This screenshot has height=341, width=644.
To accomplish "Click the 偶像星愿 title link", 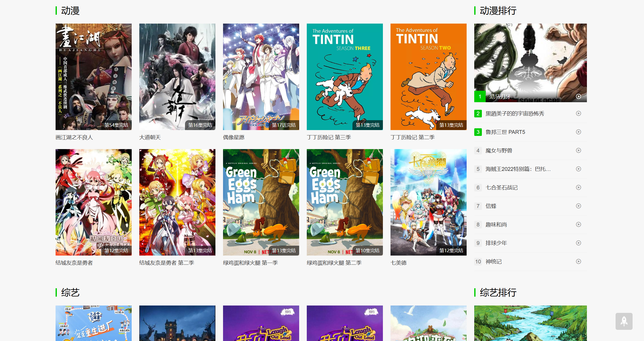I will 234,137.
